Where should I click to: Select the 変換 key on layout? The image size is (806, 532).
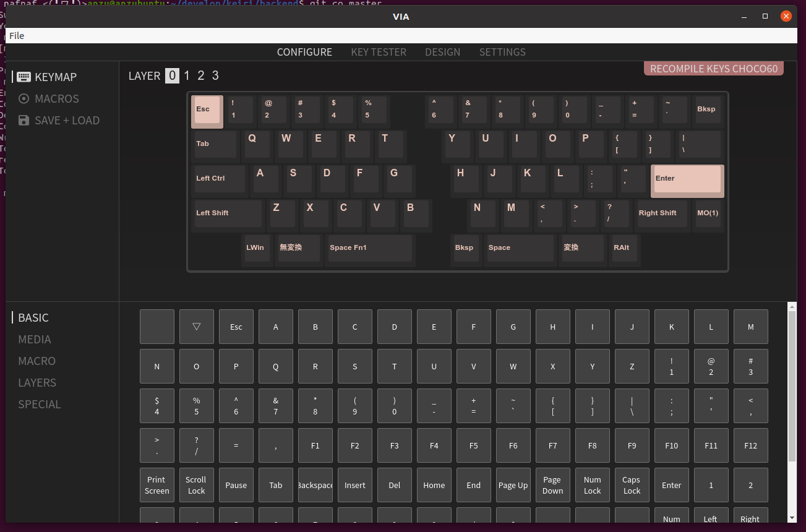[x=583, y=249]
